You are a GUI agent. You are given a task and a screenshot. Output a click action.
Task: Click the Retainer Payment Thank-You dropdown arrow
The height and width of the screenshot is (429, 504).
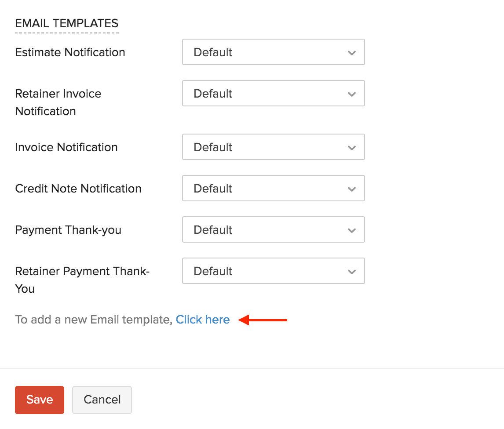point(351,271)
